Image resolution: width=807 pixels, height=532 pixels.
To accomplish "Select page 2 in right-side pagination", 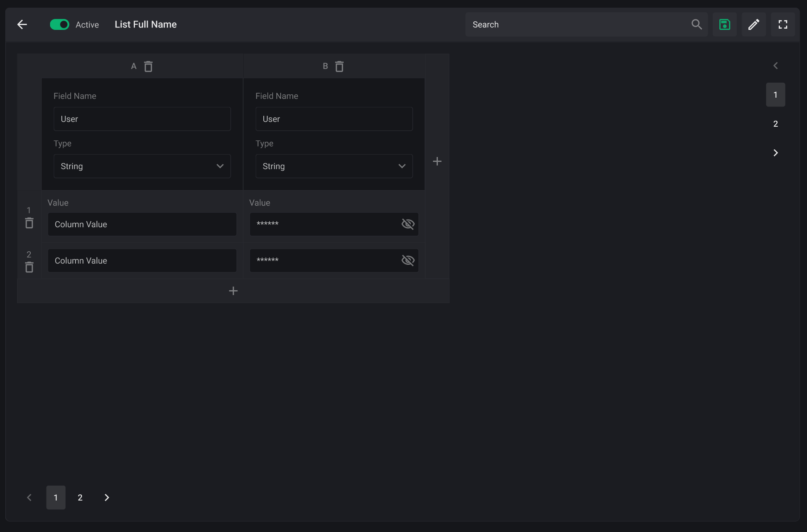I will pos(775,124).
